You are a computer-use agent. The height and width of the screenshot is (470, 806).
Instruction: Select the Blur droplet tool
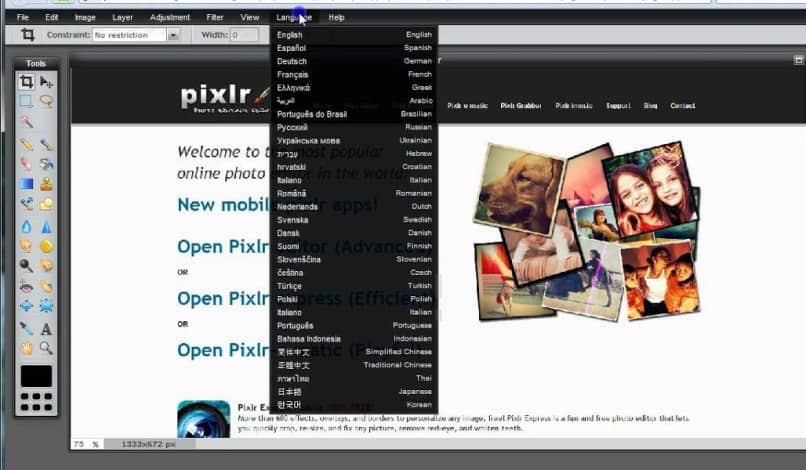[26, 226]
